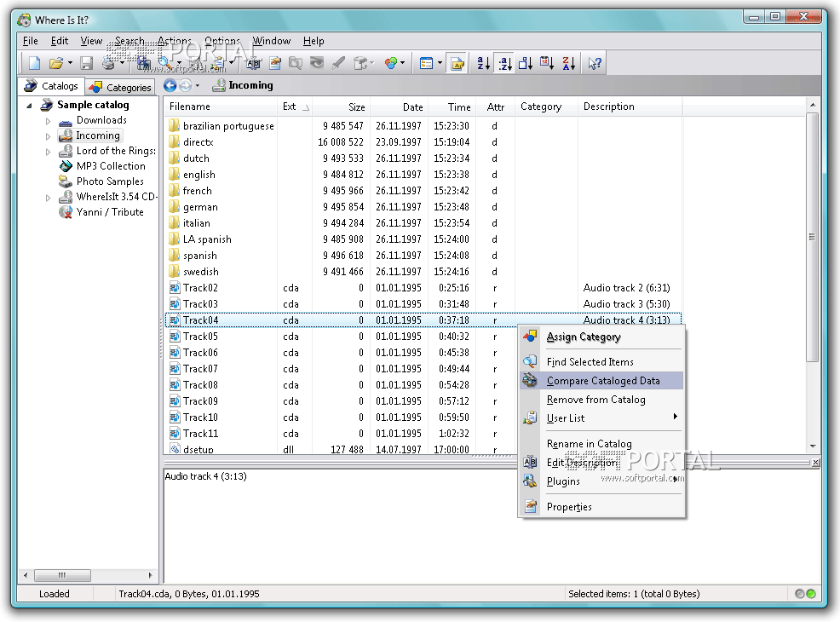Collapse the Sample catalog tree node

coord(30,106)
